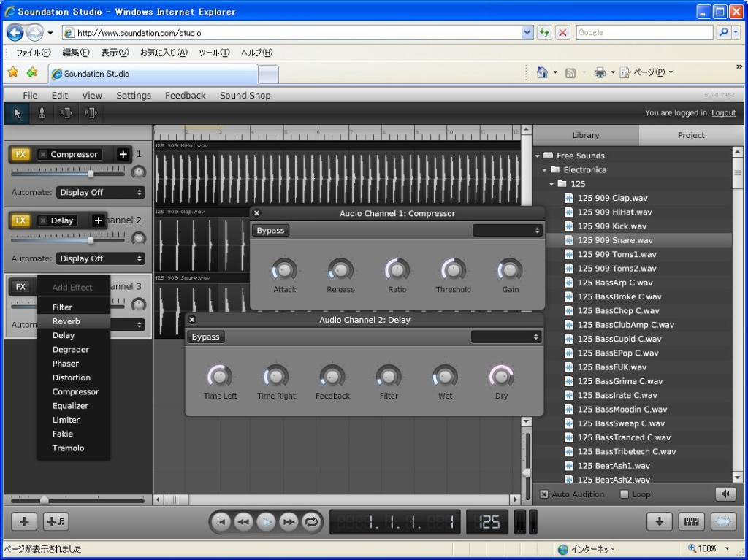Click the pan knob on channel 1
This screenshot has height=560, width=748.
point(139,172)
